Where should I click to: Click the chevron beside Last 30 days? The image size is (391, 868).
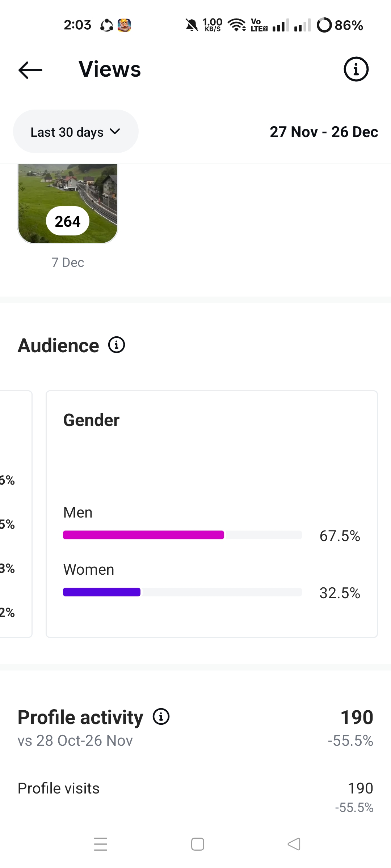[115, 131]
